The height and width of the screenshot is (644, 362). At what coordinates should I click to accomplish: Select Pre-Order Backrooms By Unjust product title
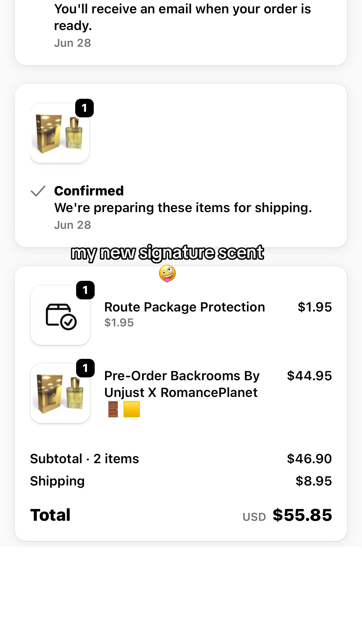[x=182, y=384]
